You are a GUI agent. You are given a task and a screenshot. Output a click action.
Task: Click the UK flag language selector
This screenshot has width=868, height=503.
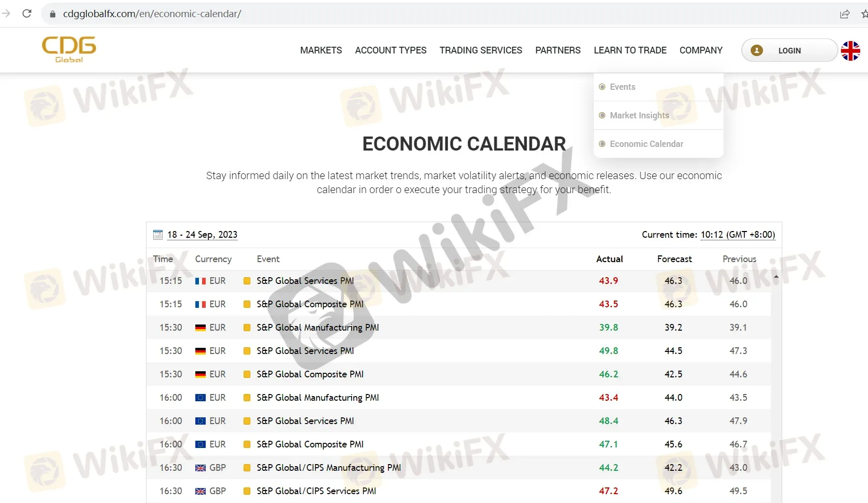(850, 50)
